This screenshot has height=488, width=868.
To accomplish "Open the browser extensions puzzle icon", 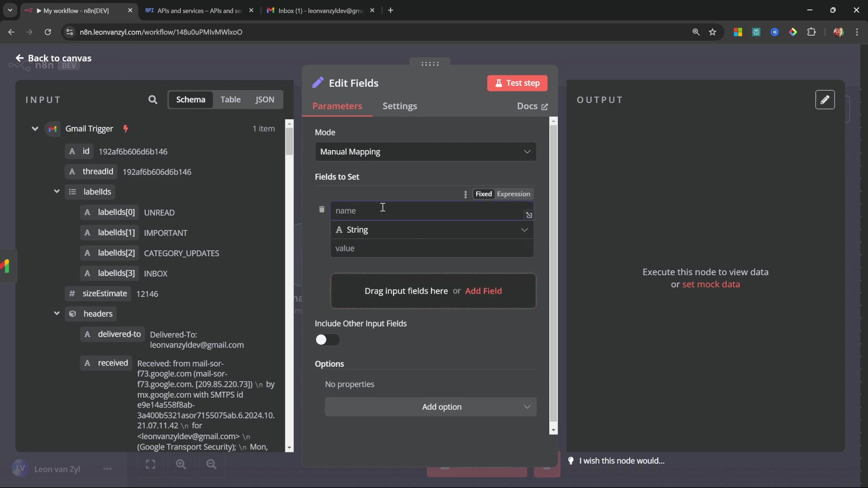I will (x=811, y=32).
